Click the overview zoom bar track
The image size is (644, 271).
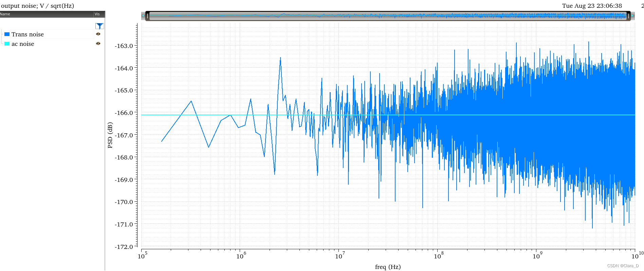point(388,16)
